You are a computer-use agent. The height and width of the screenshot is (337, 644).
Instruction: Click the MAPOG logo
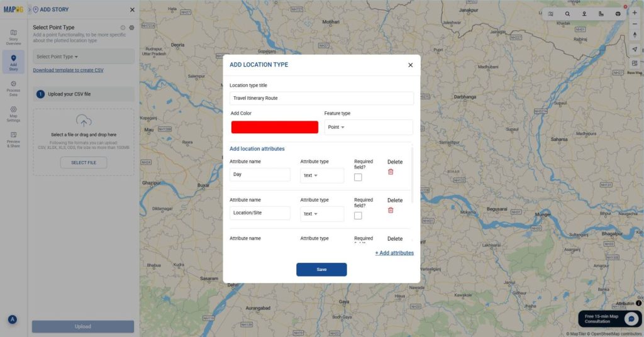pyautogui.click(x=13, y=9)
